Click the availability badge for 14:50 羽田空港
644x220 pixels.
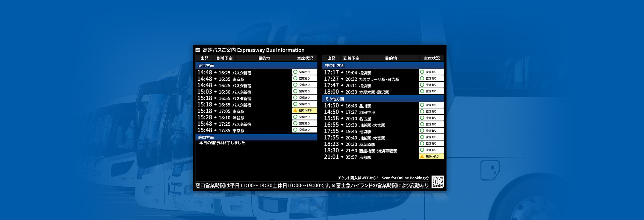(431, 111)
